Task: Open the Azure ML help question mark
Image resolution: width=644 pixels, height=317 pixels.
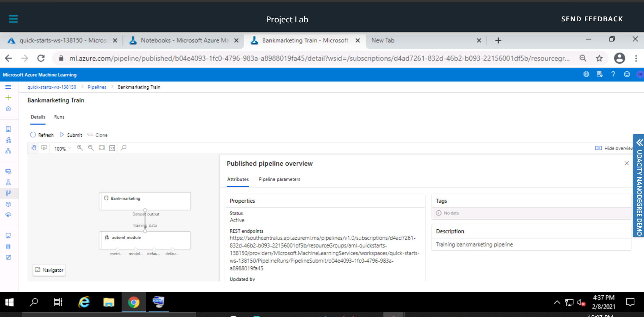Action: (x=613, y=74)
